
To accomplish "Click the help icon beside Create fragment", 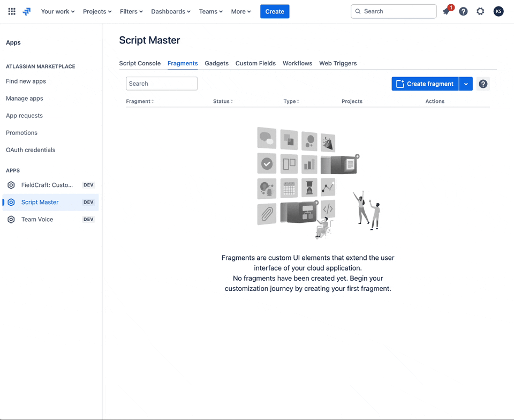I will [483, 84].
